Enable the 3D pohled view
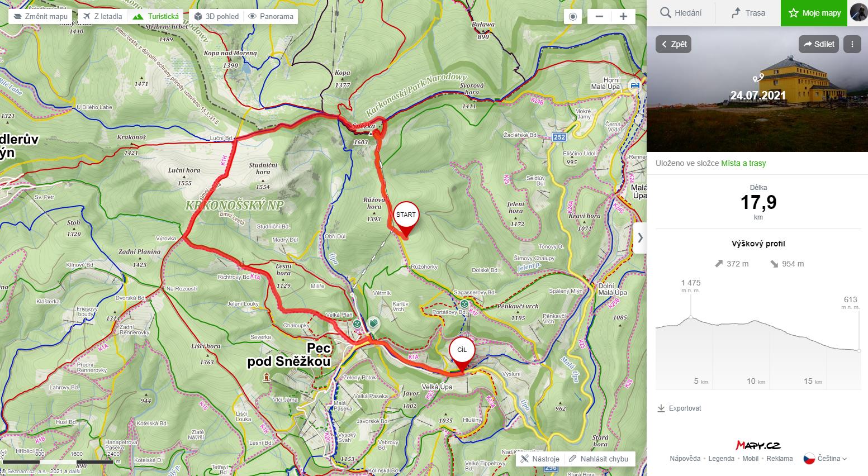 (217, 16)
